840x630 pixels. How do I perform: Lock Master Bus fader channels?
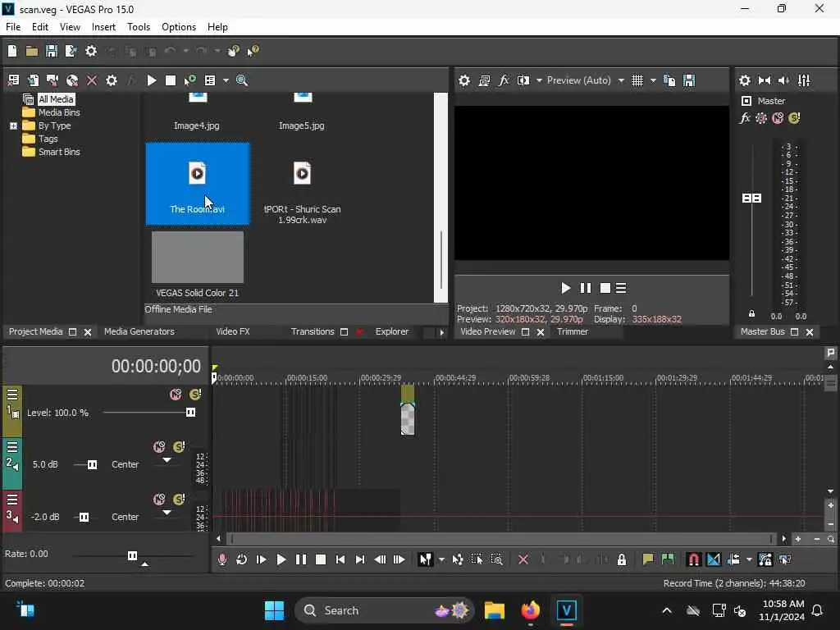(751, 314)
